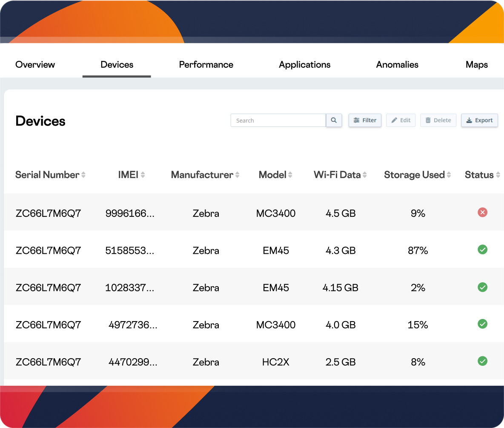Click the Delete button
The image size is (504, 428).
coord(438,121)
